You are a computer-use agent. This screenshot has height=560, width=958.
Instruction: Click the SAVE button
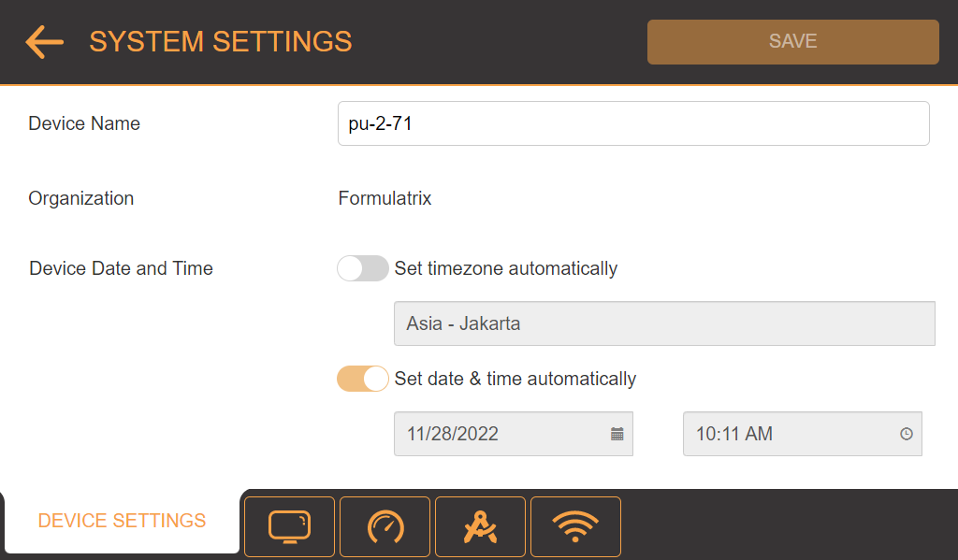(x=792, y=41)
